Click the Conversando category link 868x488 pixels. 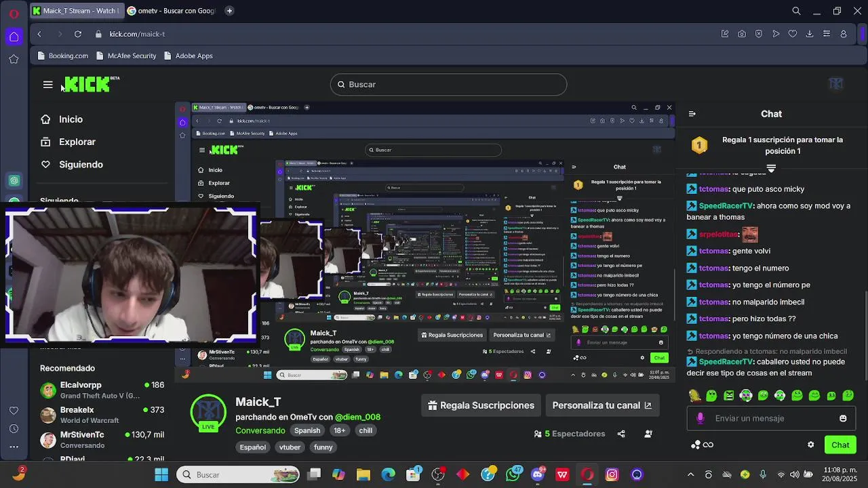pyautogui.click(x=260, y=430)
